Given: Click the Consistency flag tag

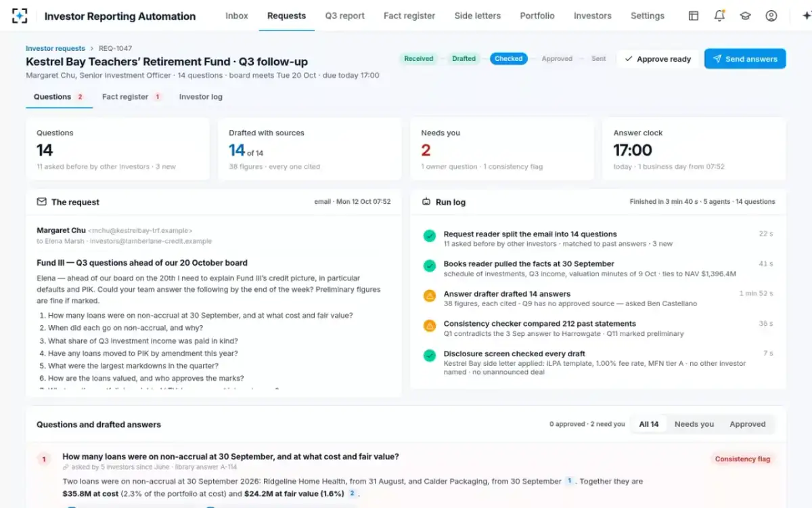Looking at the screenshot, I should coord(742,459).
